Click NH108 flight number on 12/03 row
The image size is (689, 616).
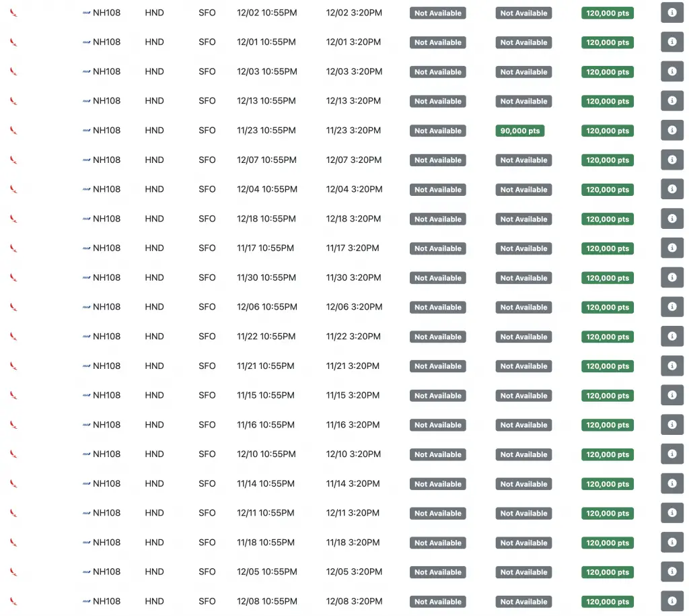(106, 71)
